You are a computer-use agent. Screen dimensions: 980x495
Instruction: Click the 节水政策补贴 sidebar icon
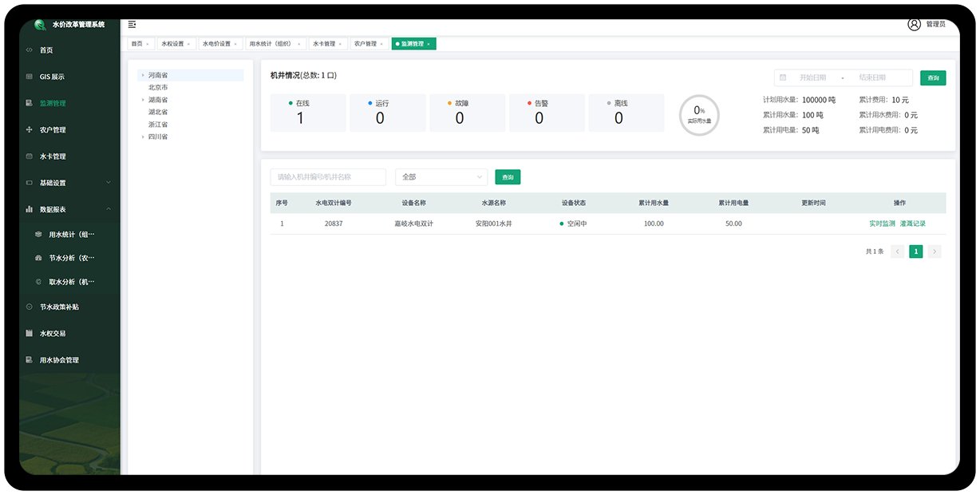(x=30, y=307)
